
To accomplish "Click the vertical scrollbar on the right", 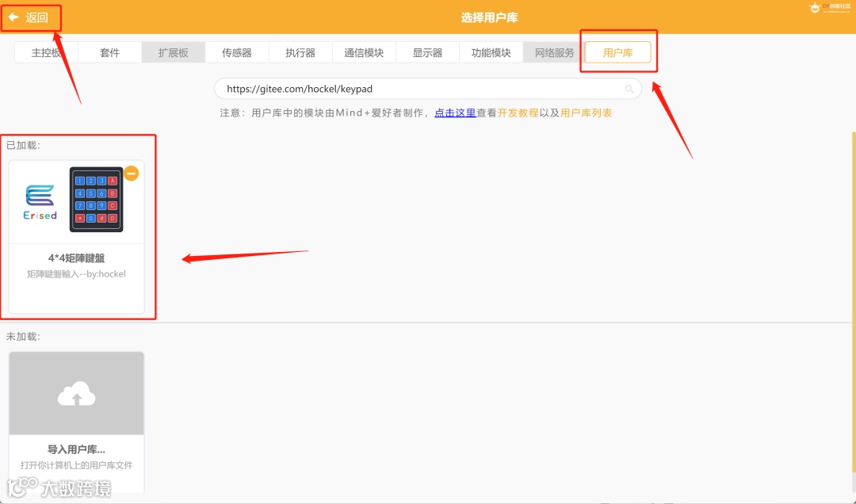I will click(x=853, y=302).
